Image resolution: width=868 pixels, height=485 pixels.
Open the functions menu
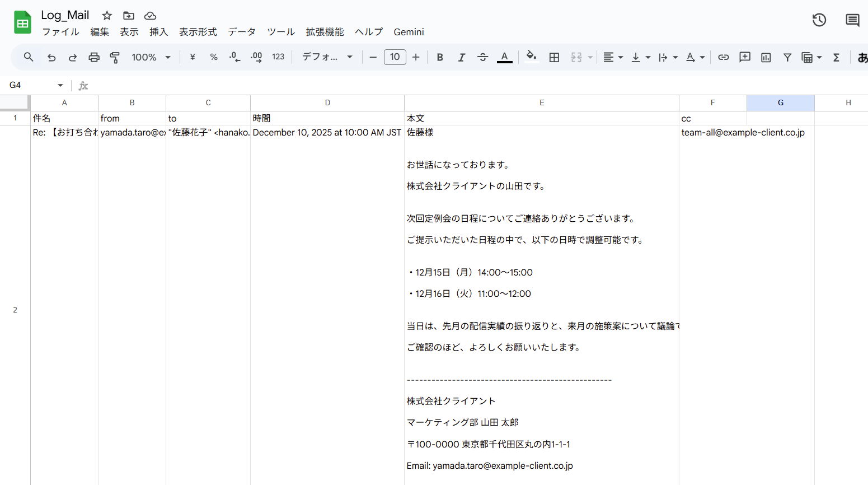836,57
